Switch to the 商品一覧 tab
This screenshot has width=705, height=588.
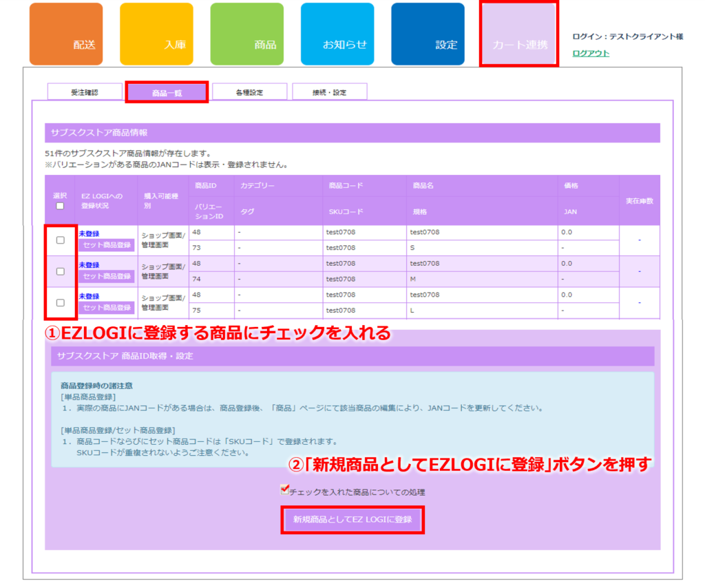click(x=167, y=92)
